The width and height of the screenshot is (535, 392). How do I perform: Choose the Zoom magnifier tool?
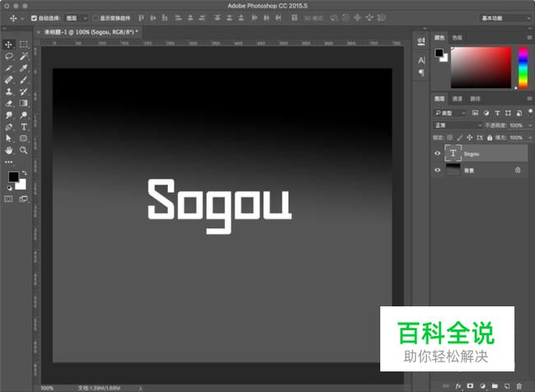tap(24, 151)
